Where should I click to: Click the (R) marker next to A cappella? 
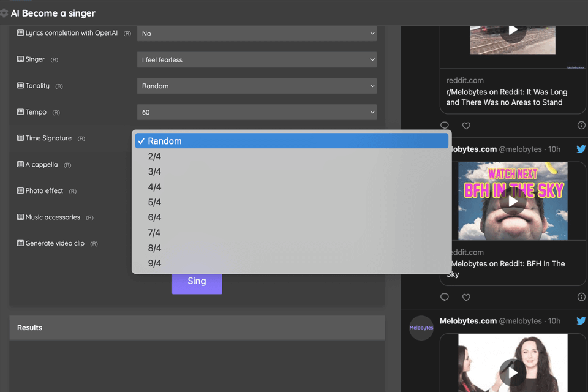[x=67, y=165]
